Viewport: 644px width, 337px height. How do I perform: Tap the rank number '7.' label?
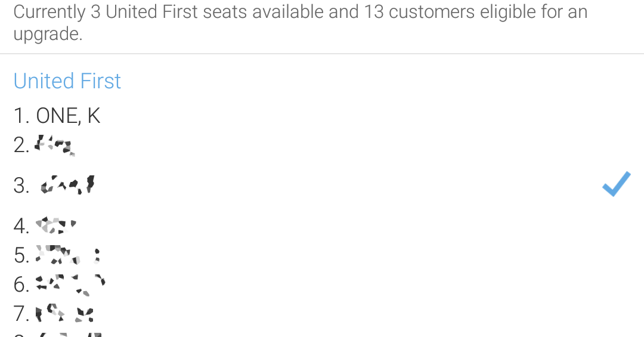click(21, 314)
